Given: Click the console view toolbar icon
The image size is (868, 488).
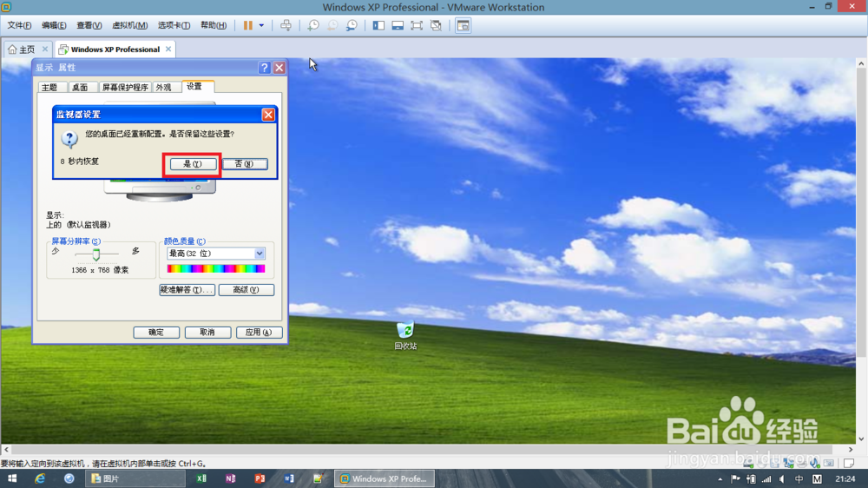Looking at the screenshot, I should pos(463,25).
